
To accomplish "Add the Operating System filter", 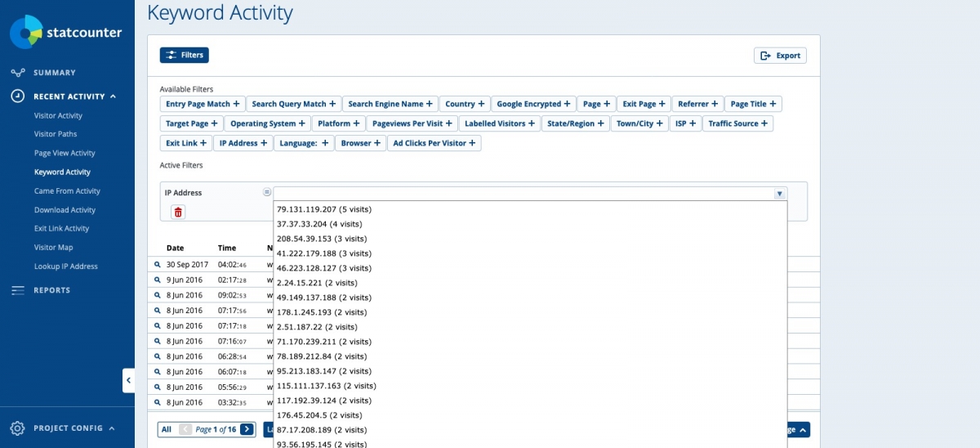I will point(268,123).
